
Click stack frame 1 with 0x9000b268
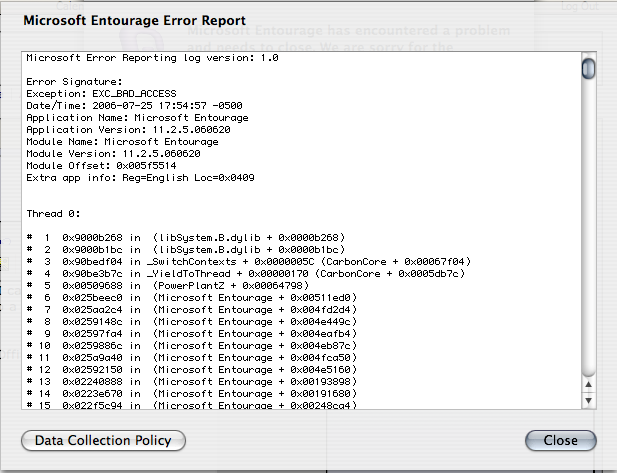click(x=186, y=238)
